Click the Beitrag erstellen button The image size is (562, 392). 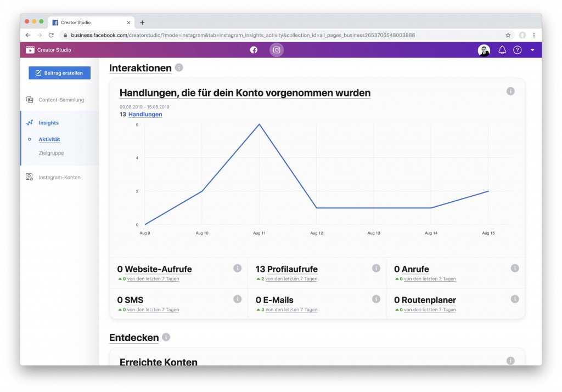59,73
